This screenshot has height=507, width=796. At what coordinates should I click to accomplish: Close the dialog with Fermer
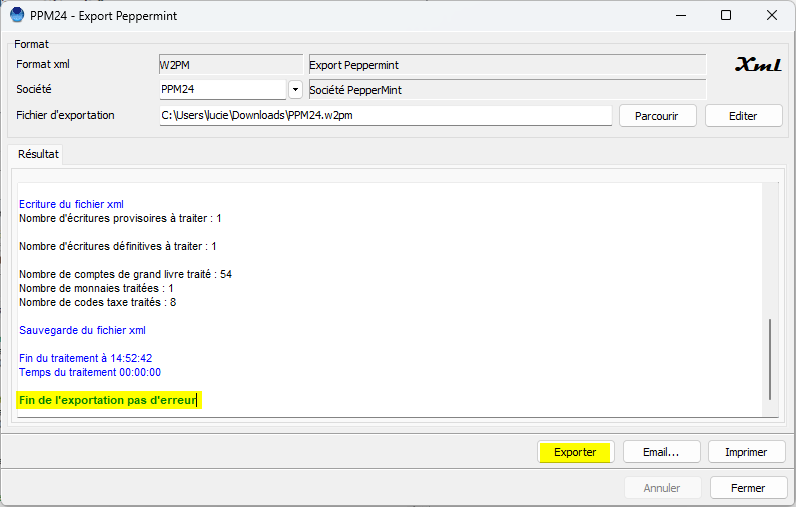point(748,488)
